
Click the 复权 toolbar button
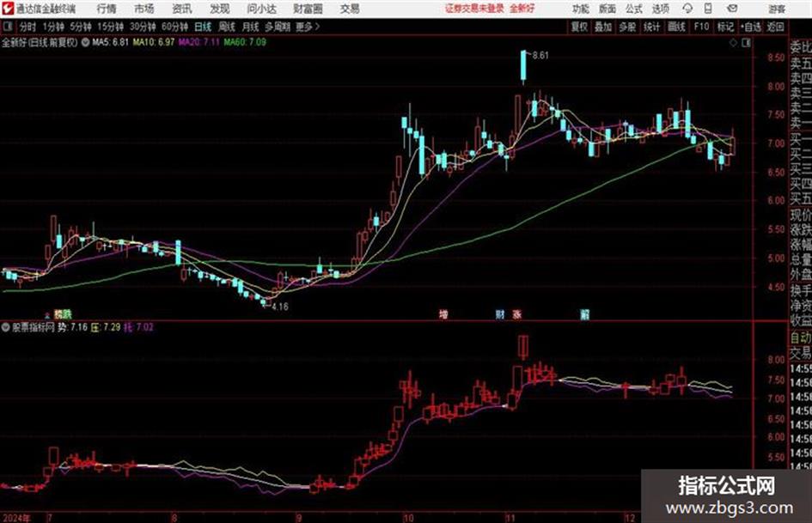coord(579,27)
